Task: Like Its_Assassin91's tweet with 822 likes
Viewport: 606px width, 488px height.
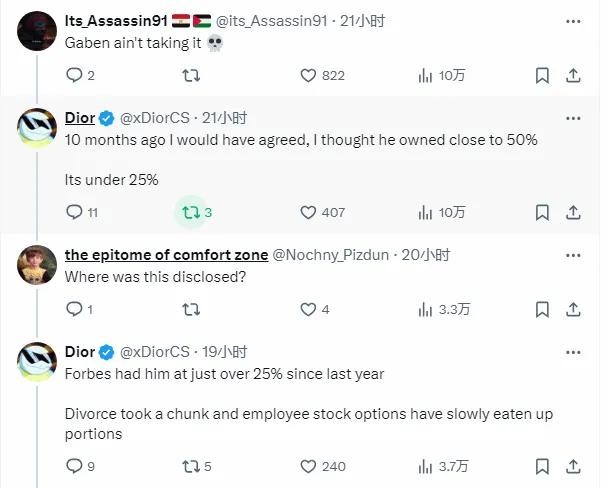Action: 309,75
